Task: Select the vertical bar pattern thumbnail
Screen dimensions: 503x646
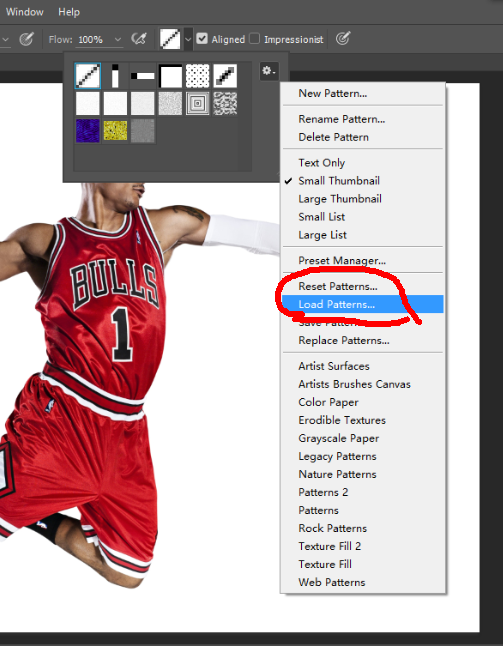Action: 115,76
